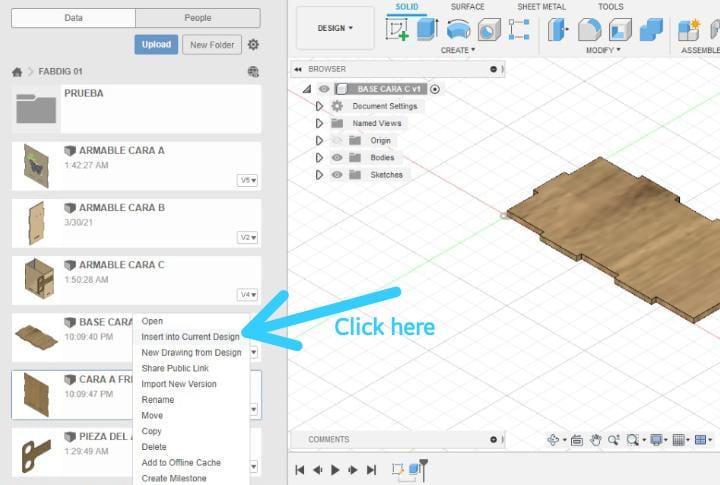Go to home in data panel

tap(17, 72)
